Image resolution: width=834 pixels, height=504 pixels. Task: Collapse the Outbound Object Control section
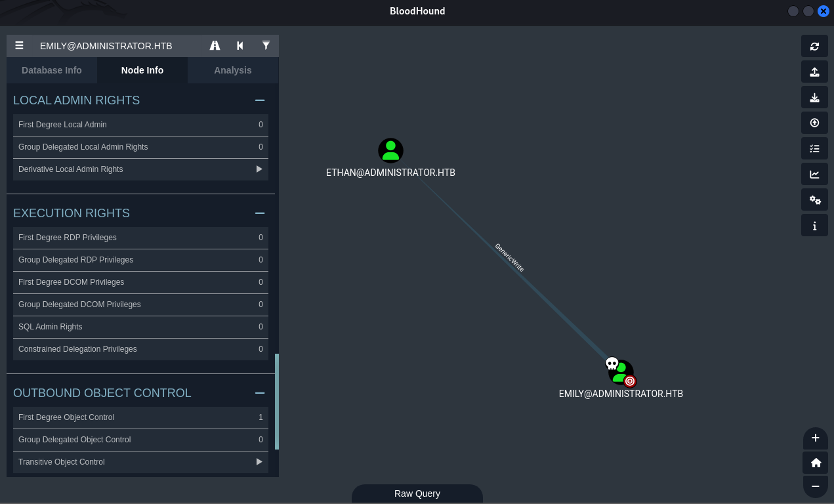tap(260, 393)
